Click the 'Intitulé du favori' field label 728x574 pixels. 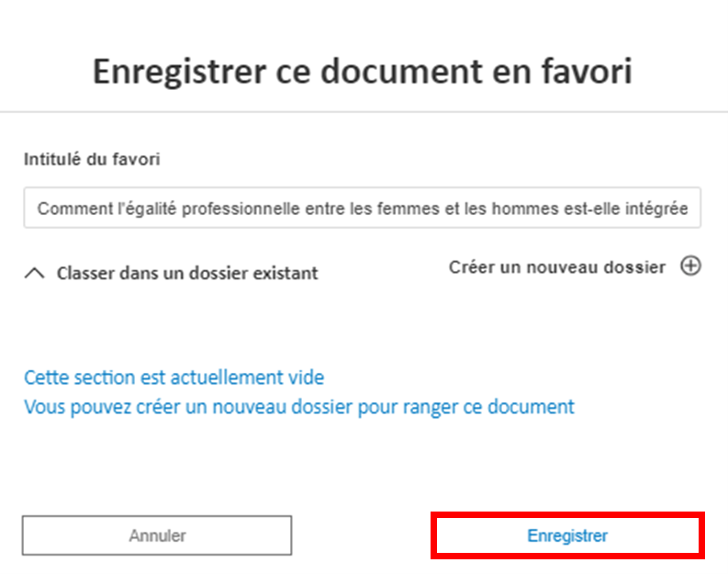[92, 159]
